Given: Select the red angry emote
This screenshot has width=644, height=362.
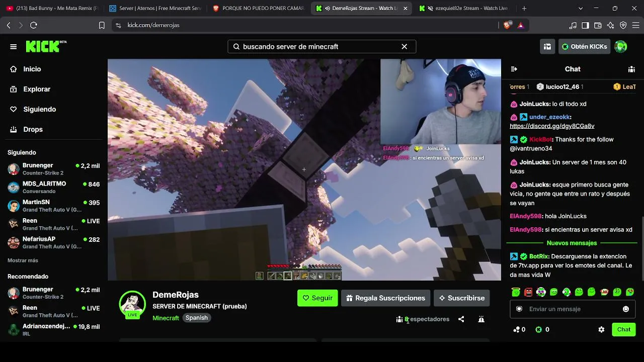Looking at the screenshot, I should click(528, 292).
